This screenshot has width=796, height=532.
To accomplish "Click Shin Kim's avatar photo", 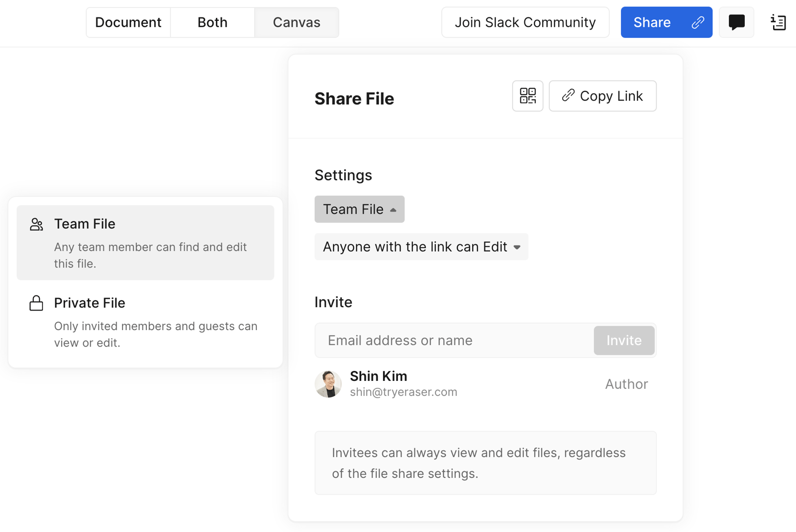I will coord(328,384).
